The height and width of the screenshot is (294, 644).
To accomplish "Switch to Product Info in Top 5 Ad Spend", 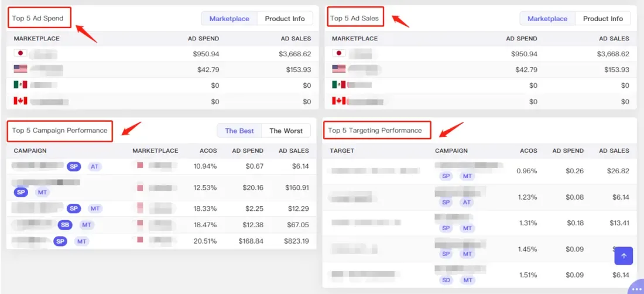I will pos(285,19).
